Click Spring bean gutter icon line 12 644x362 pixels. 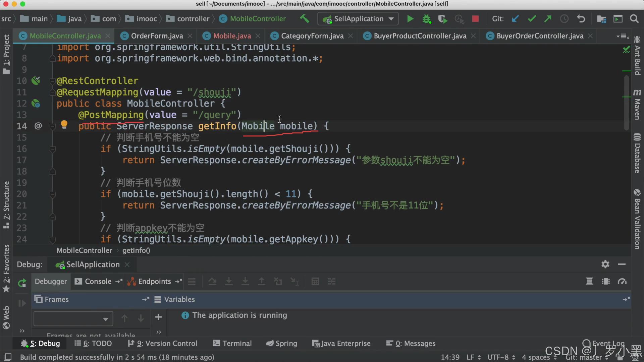tap(36, 103)
